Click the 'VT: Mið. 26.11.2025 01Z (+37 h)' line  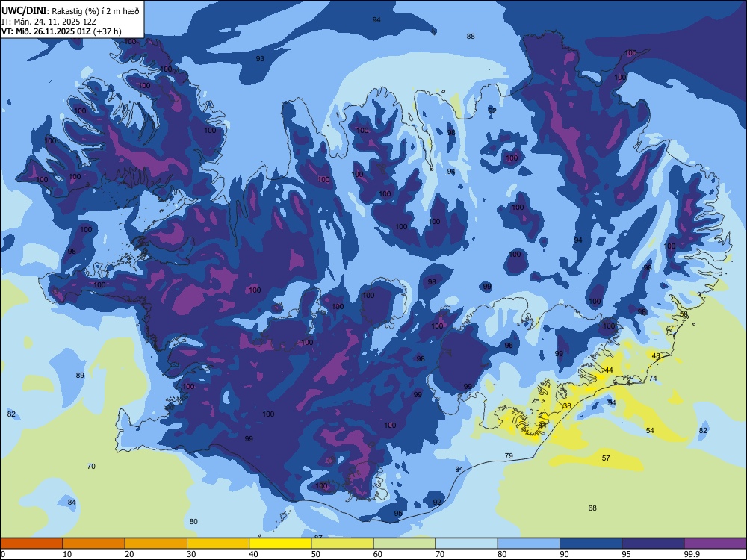(61, 31)
